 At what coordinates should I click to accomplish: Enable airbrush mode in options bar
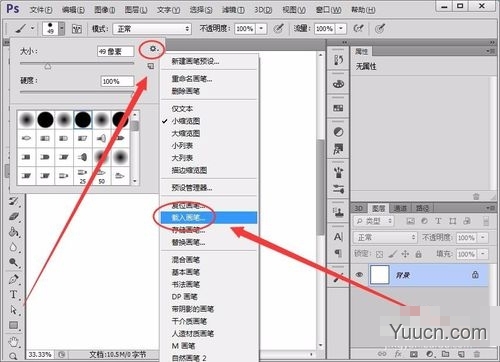click(x=359, y=29)
